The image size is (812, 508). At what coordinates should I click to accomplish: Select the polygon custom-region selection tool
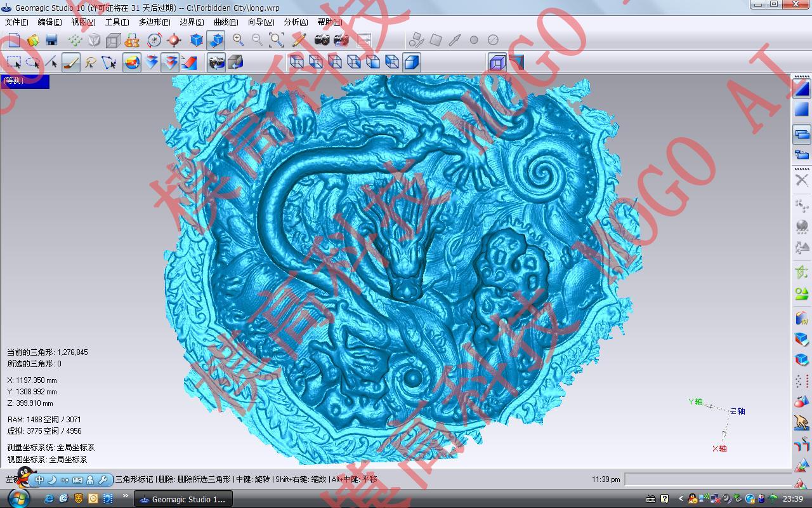point(109,62)
